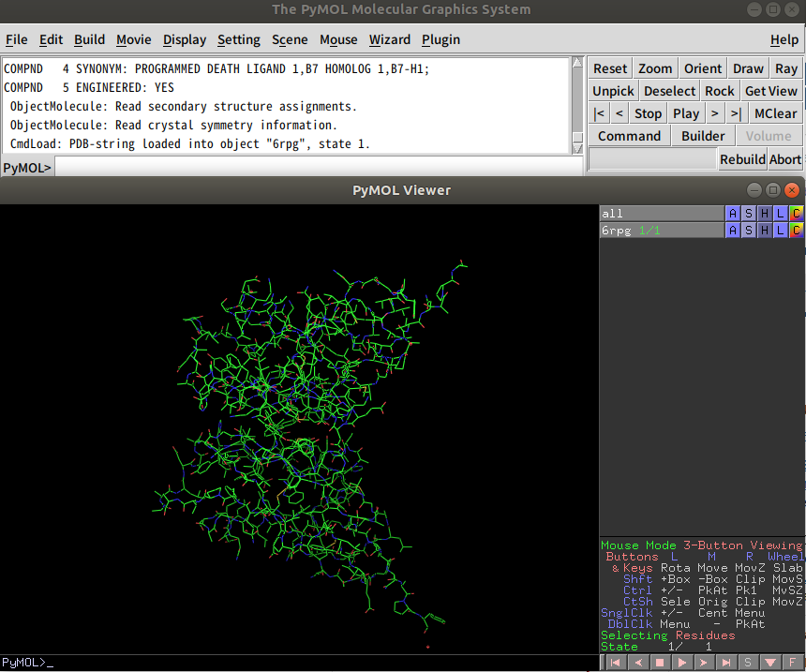
Task: Click the rainbow Color swatch for 6rpg
Action: coord(797,231)
